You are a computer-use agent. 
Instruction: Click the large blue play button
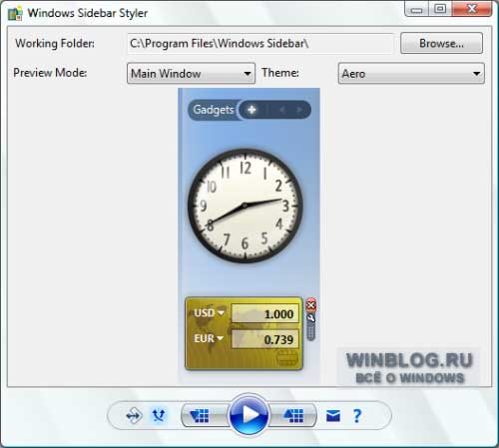[x=249, y=415]
